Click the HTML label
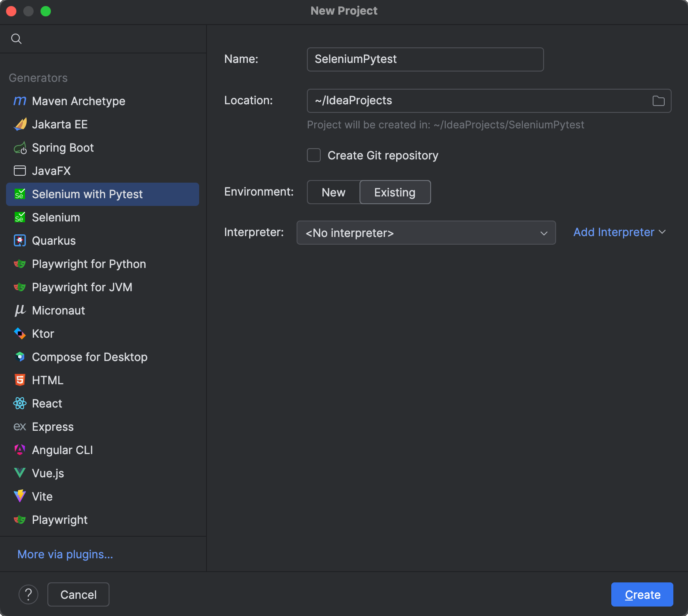688x616 pixels. tap(48, 380)
